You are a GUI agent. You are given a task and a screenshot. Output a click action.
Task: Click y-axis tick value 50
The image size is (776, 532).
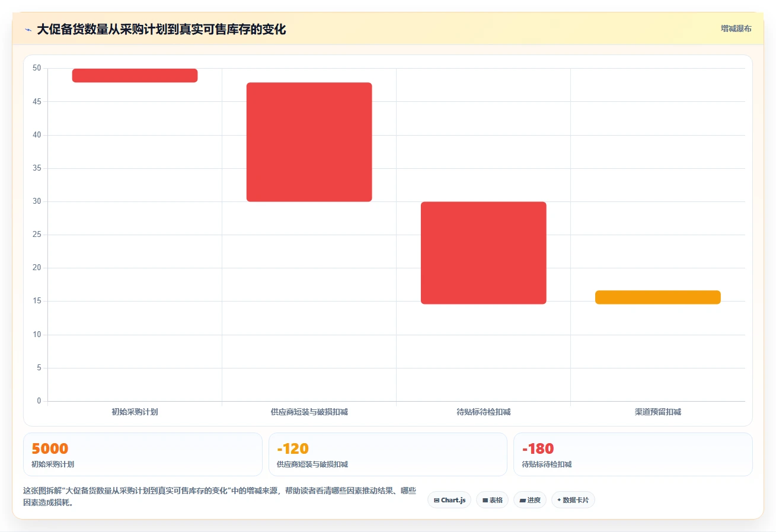tap(37, 68)
